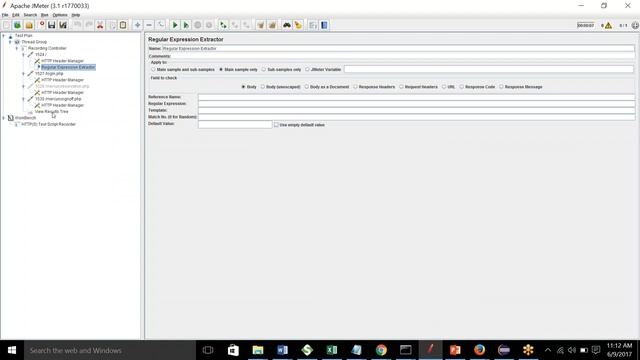Click Start no pauses toolbar icon

click(186, 25)
